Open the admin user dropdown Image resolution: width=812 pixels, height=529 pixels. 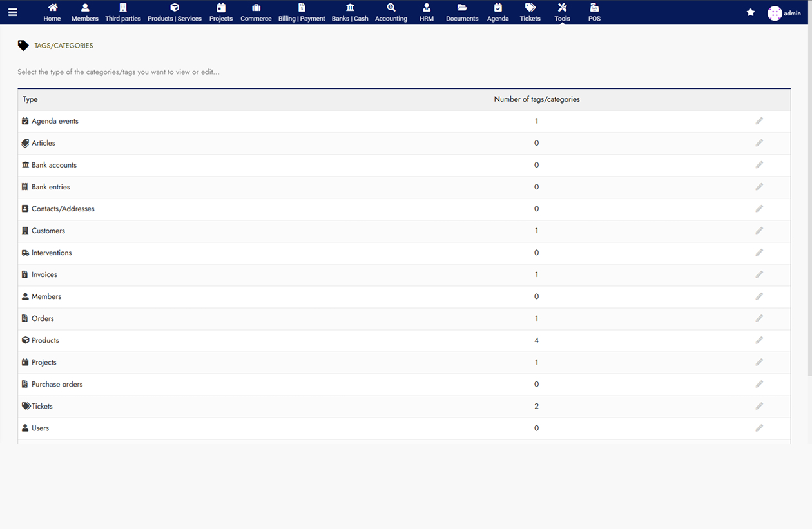click(x=792, y=13)
